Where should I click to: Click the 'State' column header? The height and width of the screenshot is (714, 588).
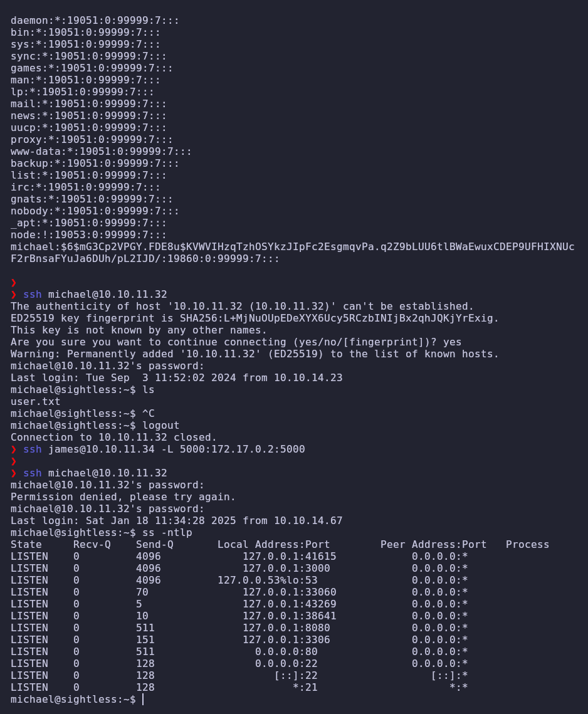[x=26, y=545]
